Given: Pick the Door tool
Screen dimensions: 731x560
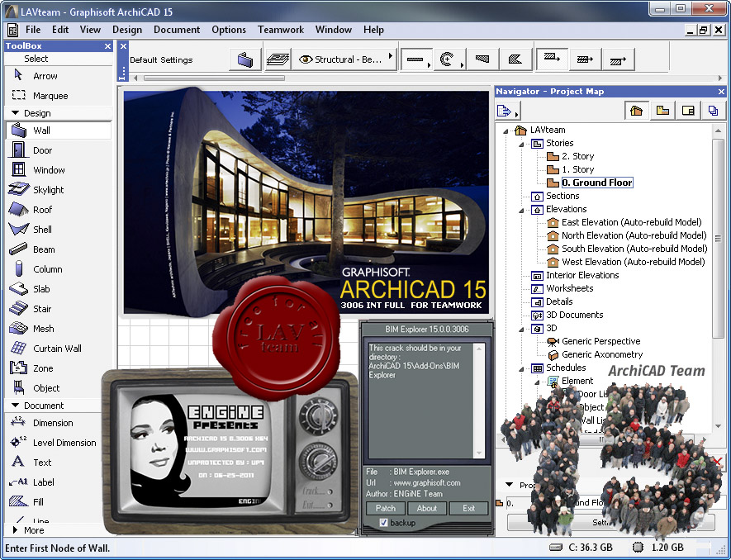Looking at the screenshot, I should [59, 150].
